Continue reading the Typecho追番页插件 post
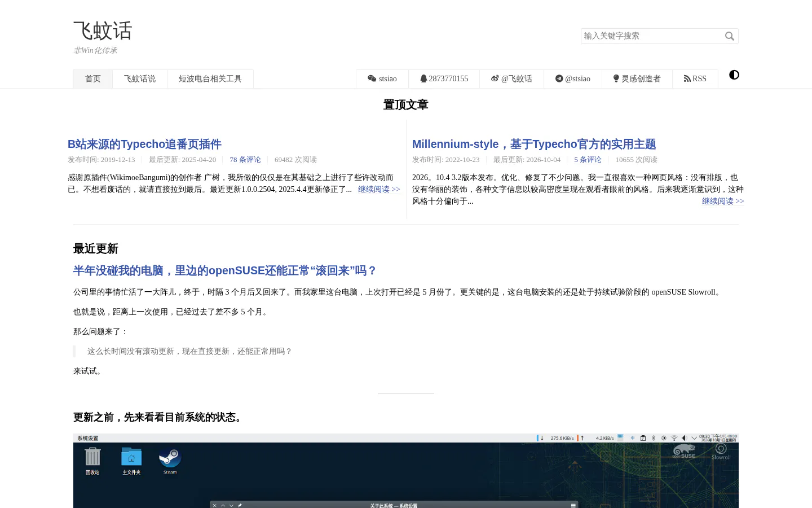This screenshot has height=508, width=812. pyautogui.click(x=379, y=190)
